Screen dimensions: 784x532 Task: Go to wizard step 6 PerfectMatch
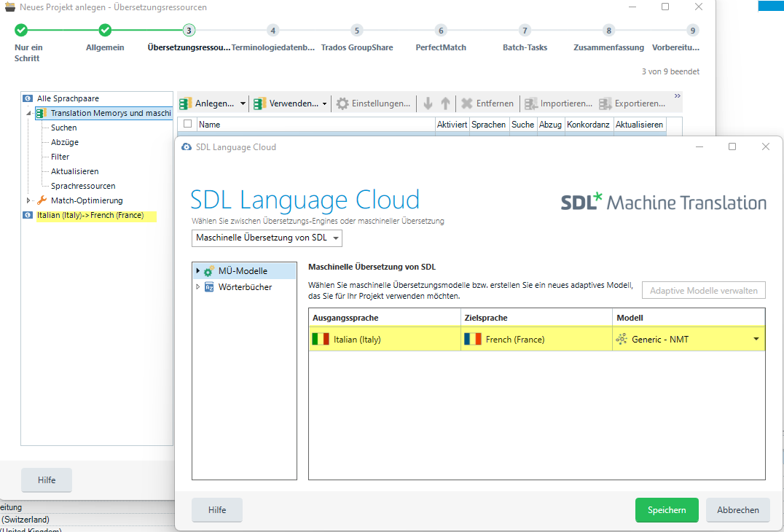coord(441,31)
